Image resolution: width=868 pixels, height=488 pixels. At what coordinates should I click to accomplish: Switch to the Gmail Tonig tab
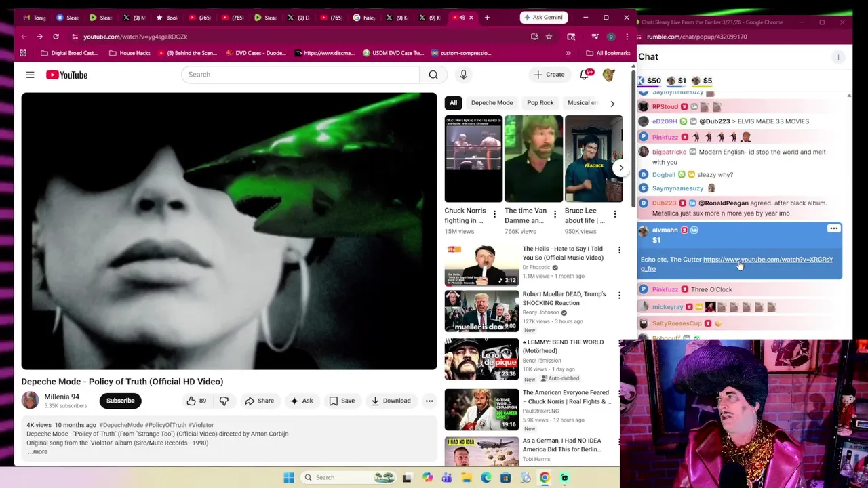pyautogui.click(x=34, y=18)
